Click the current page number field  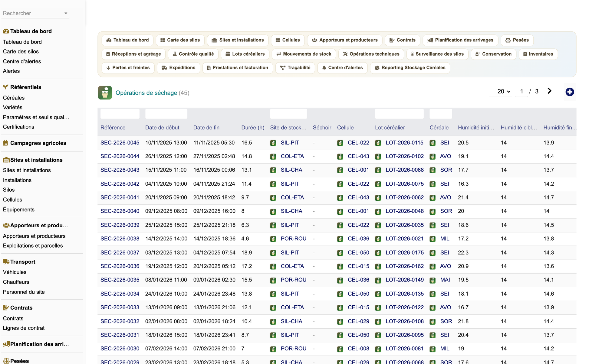tap(522, 91)
